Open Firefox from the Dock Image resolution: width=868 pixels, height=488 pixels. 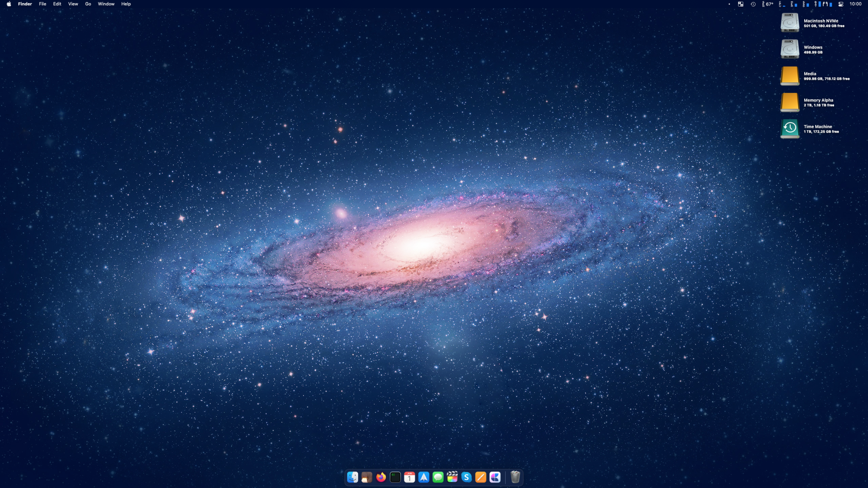381,477
